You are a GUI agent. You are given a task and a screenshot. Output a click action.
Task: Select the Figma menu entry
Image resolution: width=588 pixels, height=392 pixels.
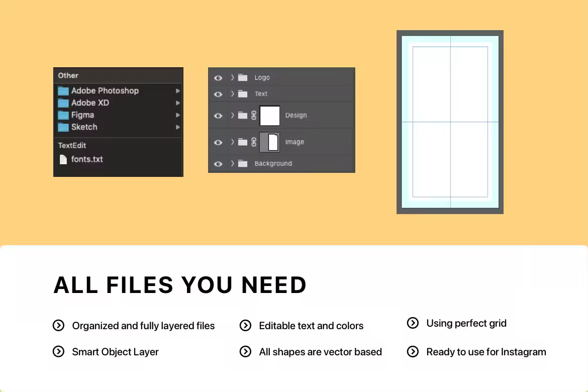(119, 115)
